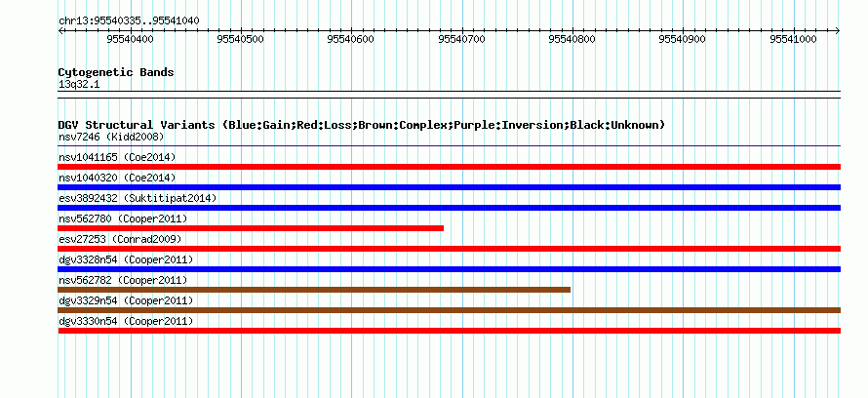Click ruler position 95540900
The image size is (868, 398).
click(683, 39)
